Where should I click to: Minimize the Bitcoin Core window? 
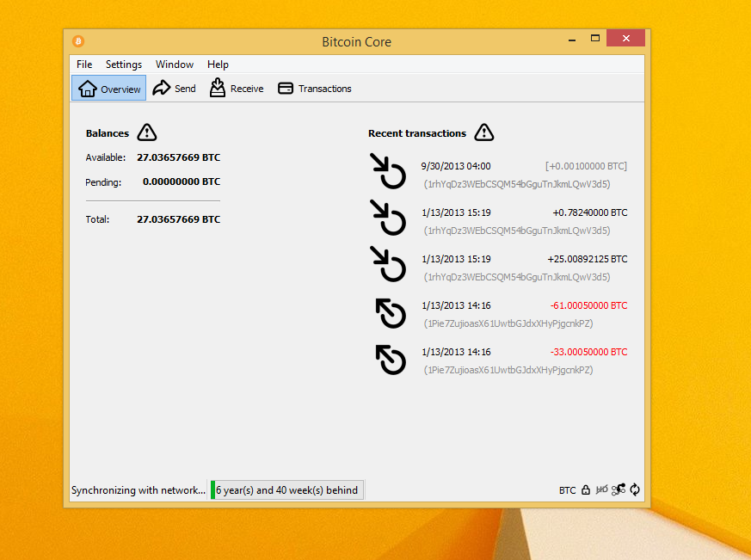click(572, 40)
